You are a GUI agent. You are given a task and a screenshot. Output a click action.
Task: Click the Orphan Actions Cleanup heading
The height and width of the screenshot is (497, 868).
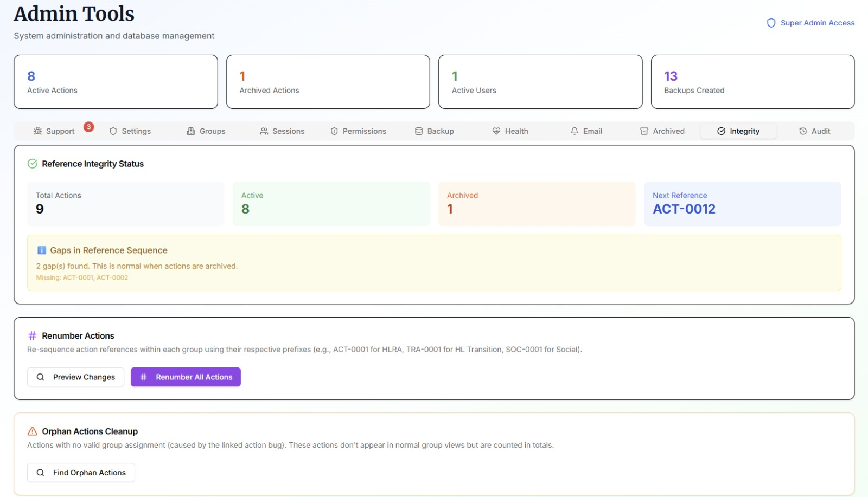90,431
